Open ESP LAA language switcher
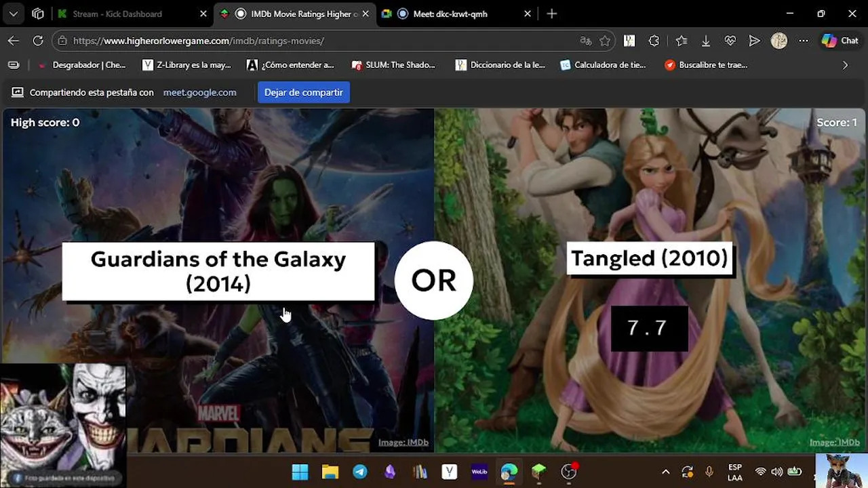 pos(734,472)
